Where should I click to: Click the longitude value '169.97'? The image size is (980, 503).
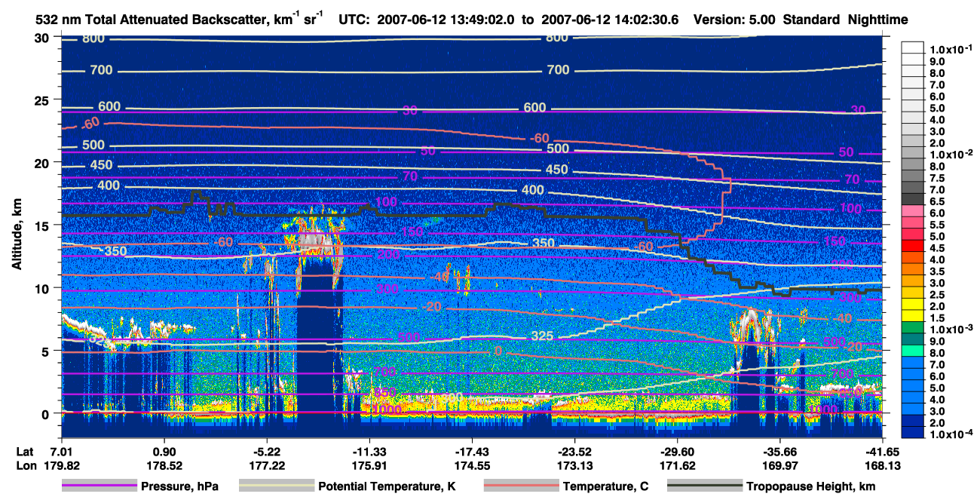coord(779,465)
